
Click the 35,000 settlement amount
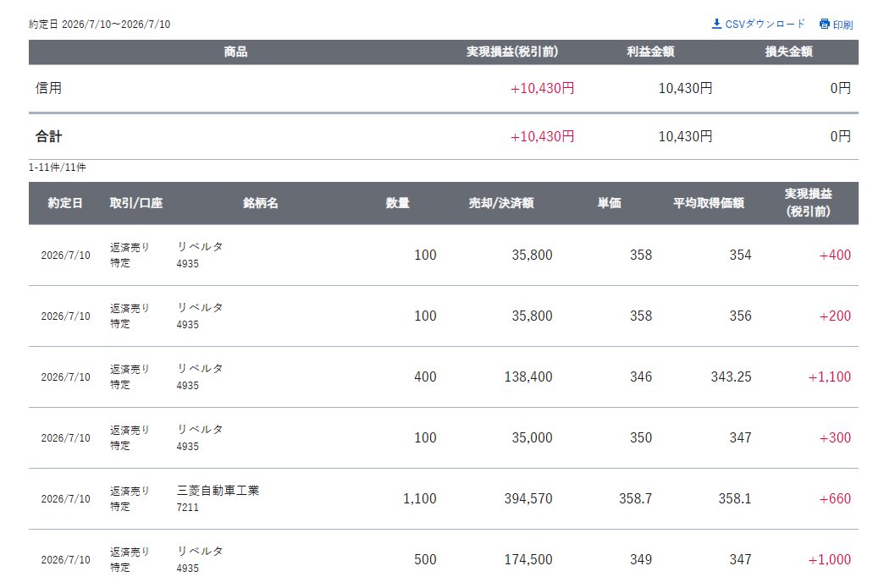pyautogui.click(x=532, y=437)
